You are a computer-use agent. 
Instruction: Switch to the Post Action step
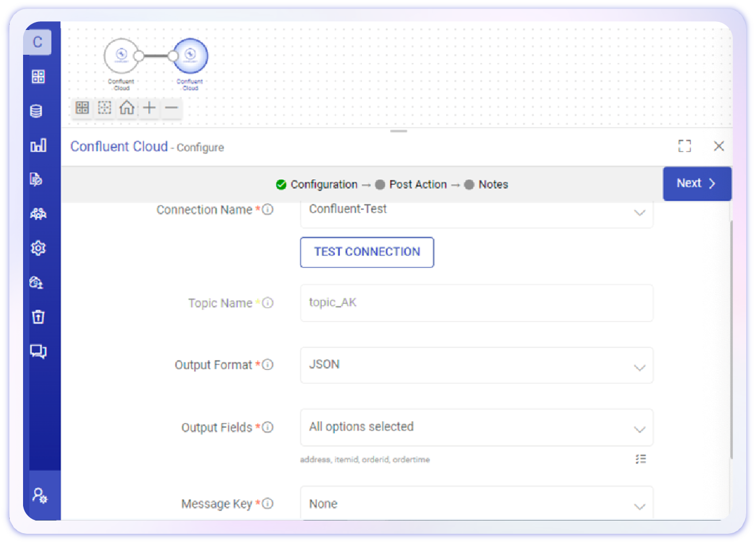point(417,184)
